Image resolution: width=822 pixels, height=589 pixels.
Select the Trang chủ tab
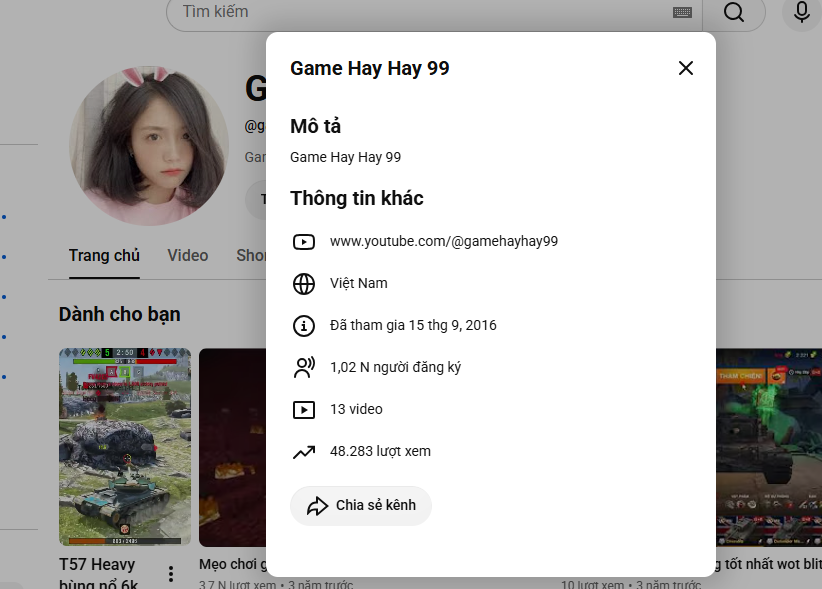pyautogui.click(x=104, y=256)
